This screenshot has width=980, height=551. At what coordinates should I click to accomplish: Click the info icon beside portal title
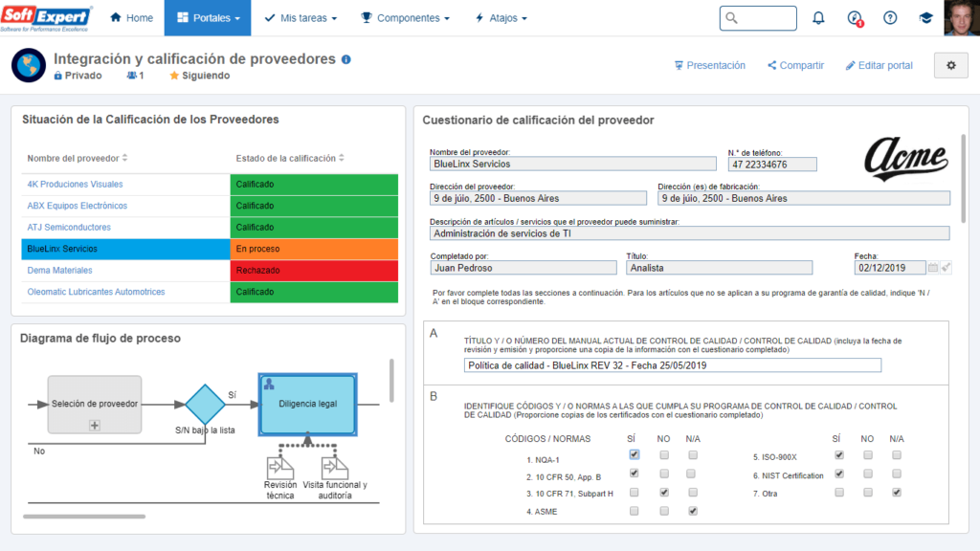coord(346,59)
